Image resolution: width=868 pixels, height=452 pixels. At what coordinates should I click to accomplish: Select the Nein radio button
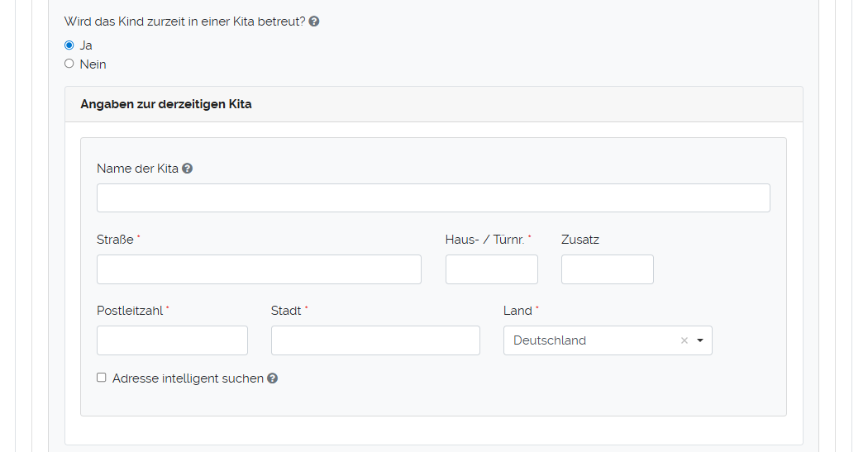(x=69, y=64)
